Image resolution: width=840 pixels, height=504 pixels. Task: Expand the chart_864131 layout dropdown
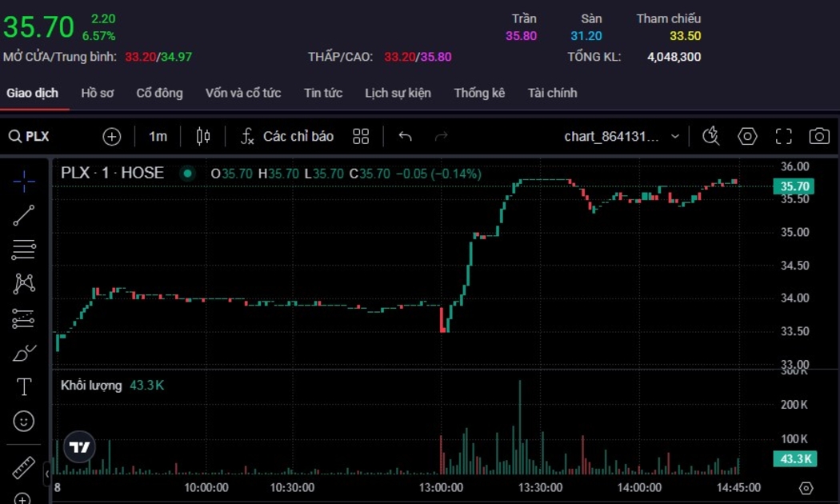pyautogui.click(x=674, y=136)
